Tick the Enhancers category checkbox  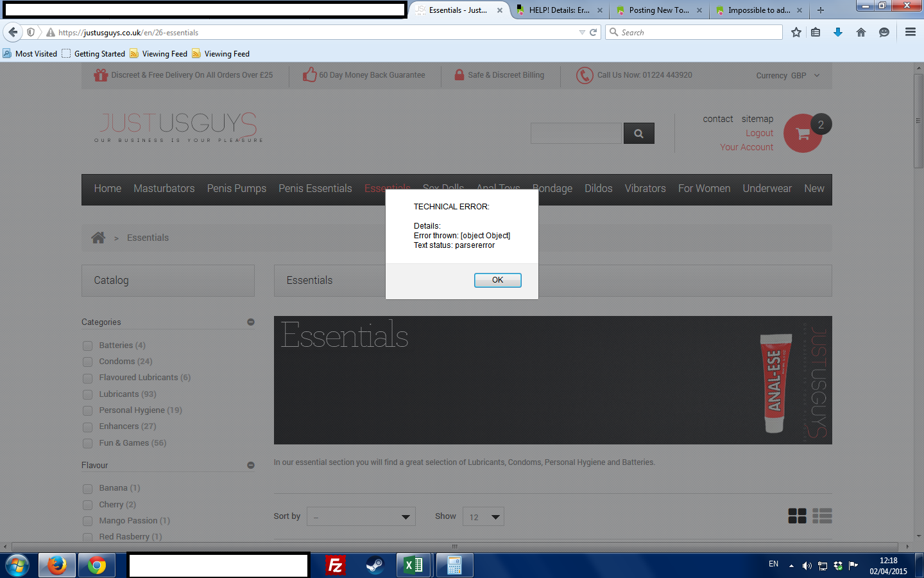point(87,426)
